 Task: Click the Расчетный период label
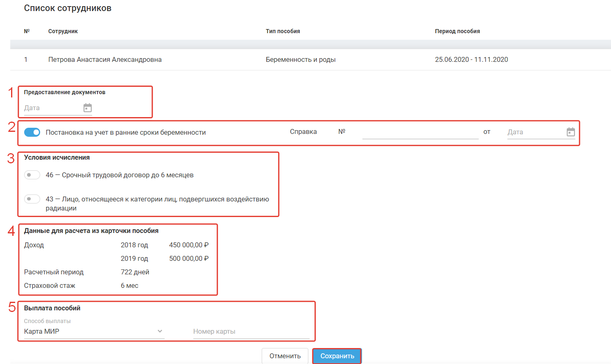(x=54, y=272)
